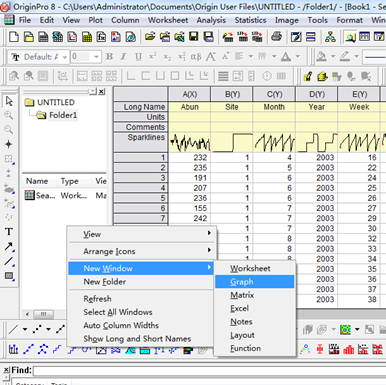386x385 pixels.
Task: Click Refresh in context menu
Action: [141, 299]
